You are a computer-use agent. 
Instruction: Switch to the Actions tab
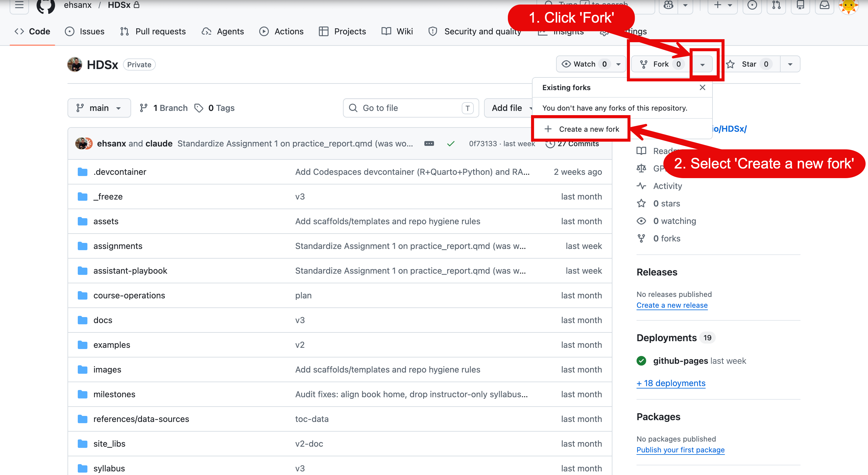[x=281, y=31]
